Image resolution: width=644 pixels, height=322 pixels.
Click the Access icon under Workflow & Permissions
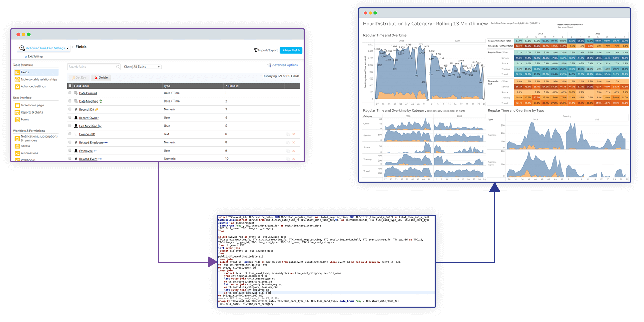[17, 146]
